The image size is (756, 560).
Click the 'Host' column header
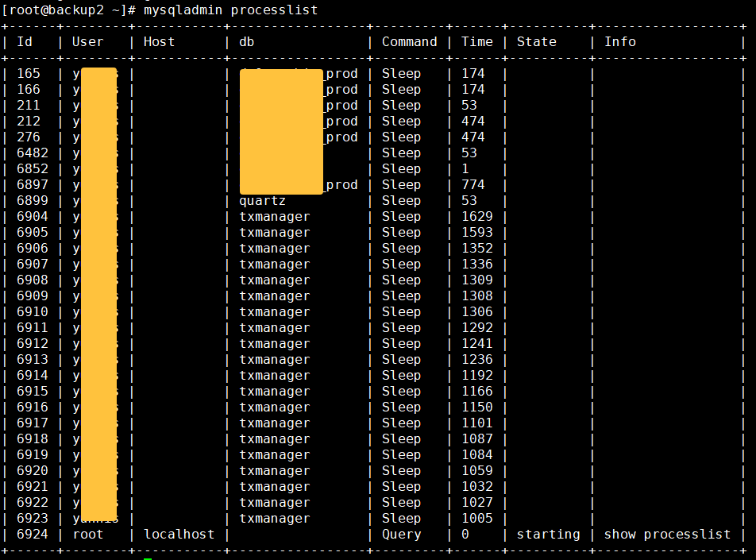click(159, 42)
